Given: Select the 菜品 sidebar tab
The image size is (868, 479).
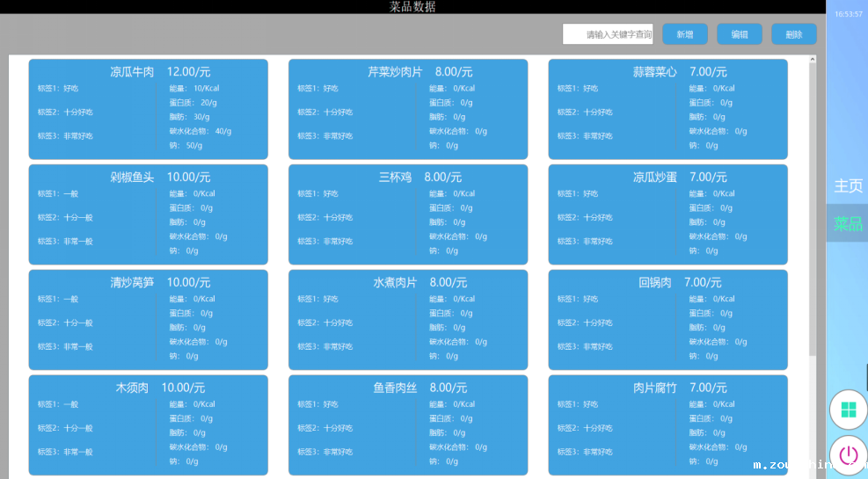Looking at the screenshot, I should (x=848, y=223).
